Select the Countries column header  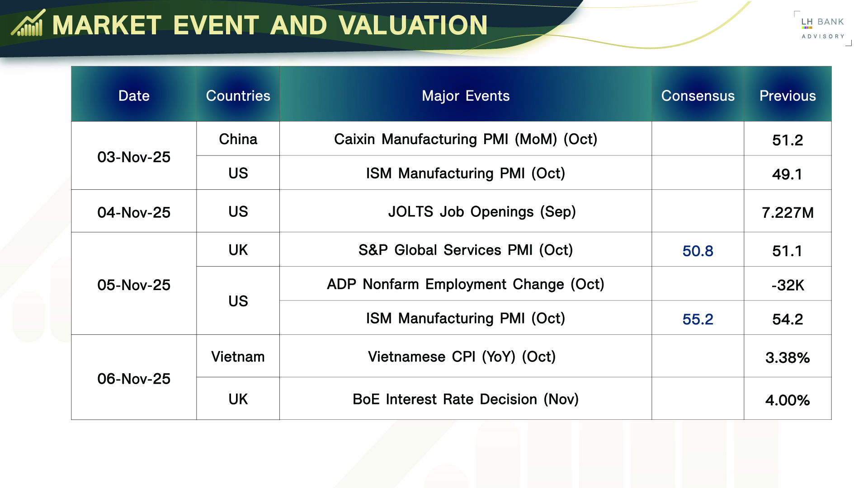238,96
